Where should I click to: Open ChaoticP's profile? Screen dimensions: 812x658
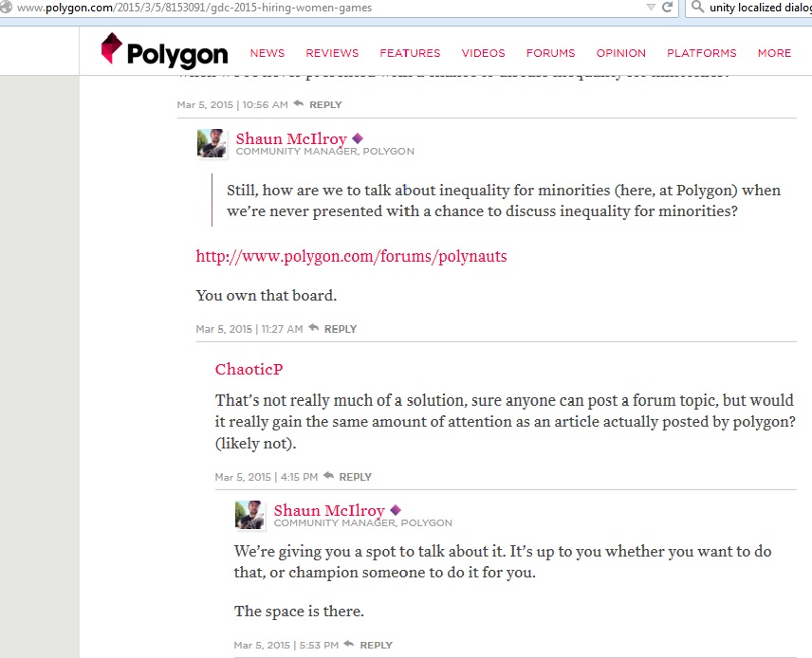[249, 369]
